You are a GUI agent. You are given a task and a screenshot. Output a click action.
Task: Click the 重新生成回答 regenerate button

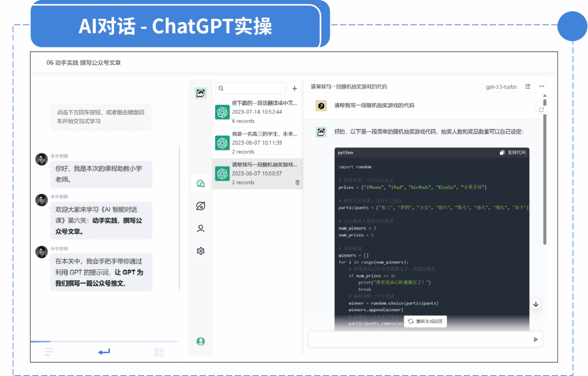425,321
